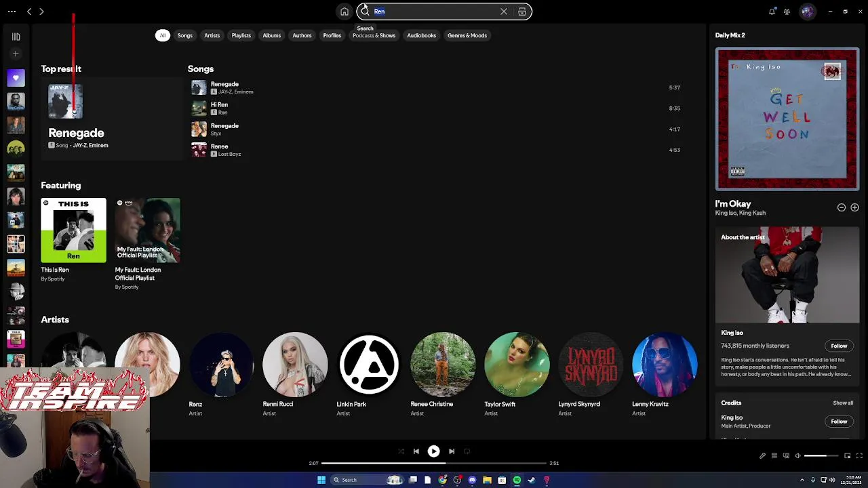Viewport: 868px width, 488px height.
Task: Follow King Iso in the Credits section
Action: tap(839, 422)
